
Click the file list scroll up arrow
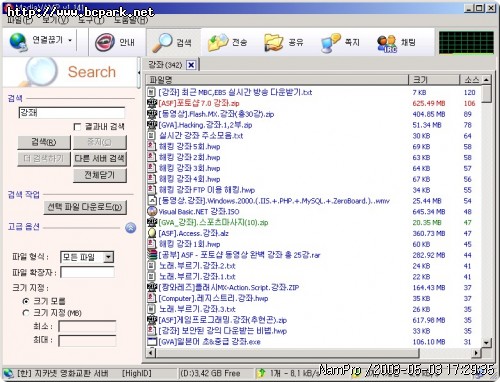tap(486, 80)
